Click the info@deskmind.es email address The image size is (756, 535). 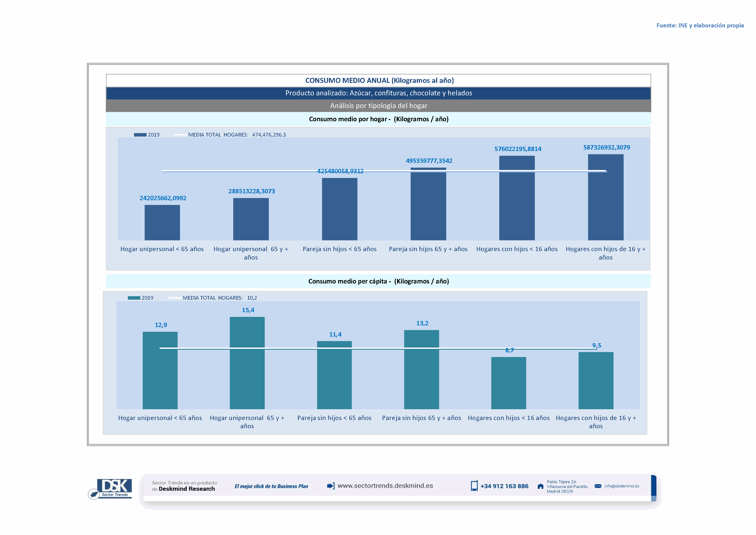click(x=622, y=486)
